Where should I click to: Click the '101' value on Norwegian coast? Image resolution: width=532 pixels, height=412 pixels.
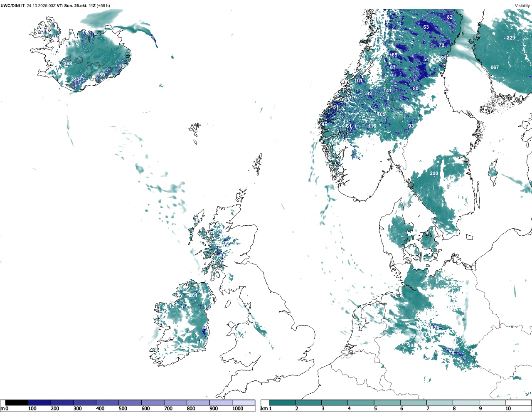pos(359,81)
